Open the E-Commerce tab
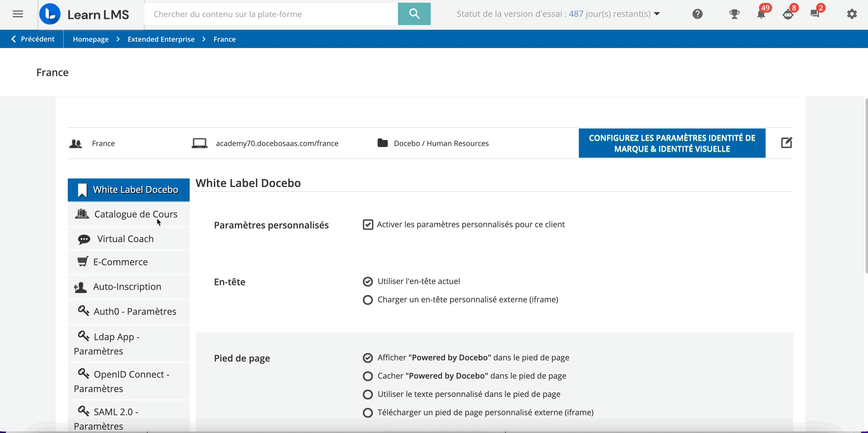 pos(129,262)
